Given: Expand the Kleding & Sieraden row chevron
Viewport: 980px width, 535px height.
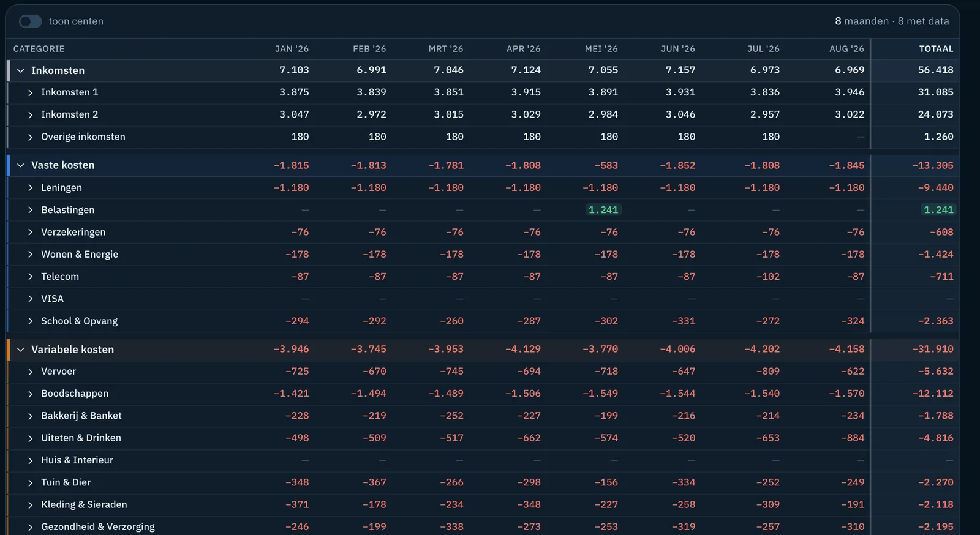Looking at the screenshot, I should coord(31,505).
